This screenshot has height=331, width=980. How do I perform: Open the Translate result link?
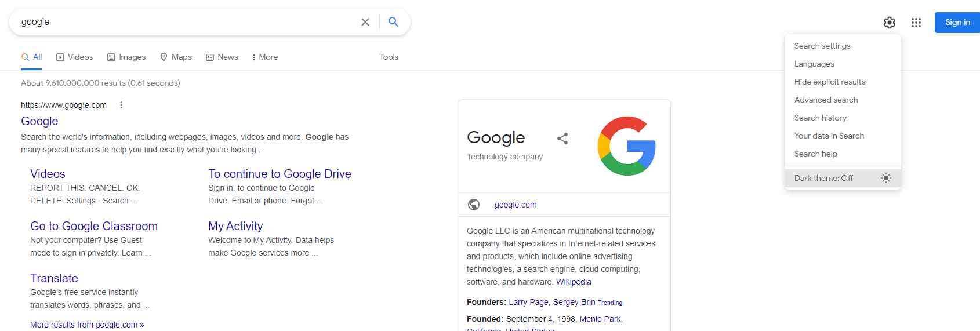point(54,278)
